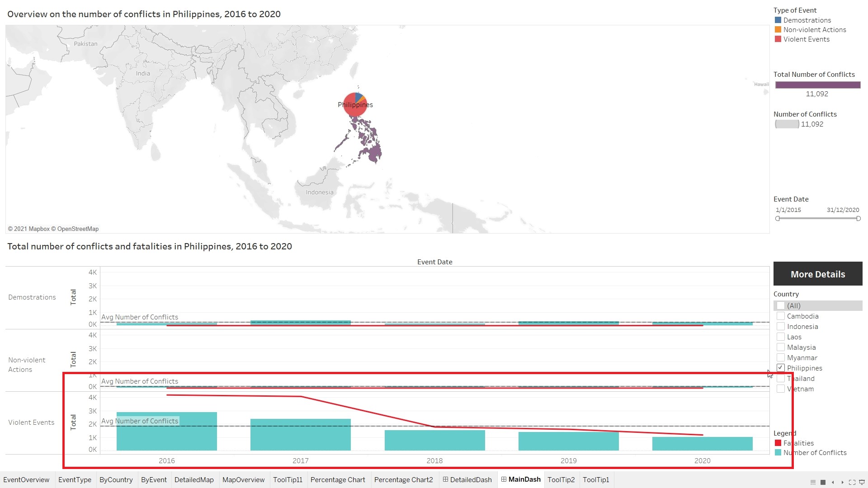868x488 pixels.
Task: Toggle the (All) countries checkbox
Action: 780,305
